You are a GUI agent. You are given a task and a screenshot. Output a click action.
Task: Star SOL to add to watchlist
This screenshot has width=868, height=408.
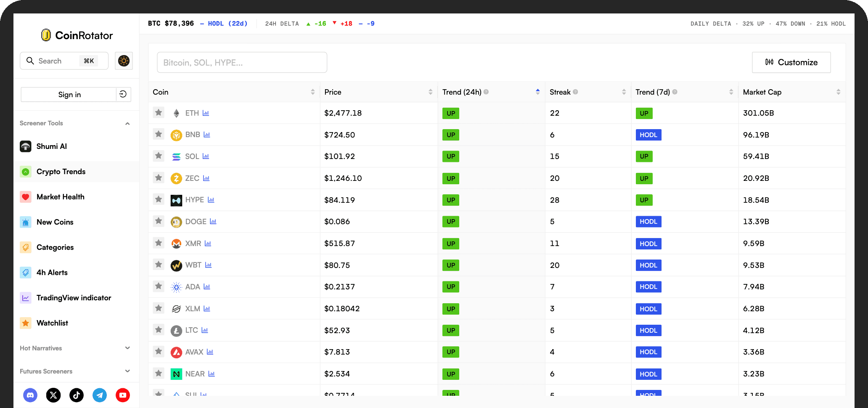159,156
